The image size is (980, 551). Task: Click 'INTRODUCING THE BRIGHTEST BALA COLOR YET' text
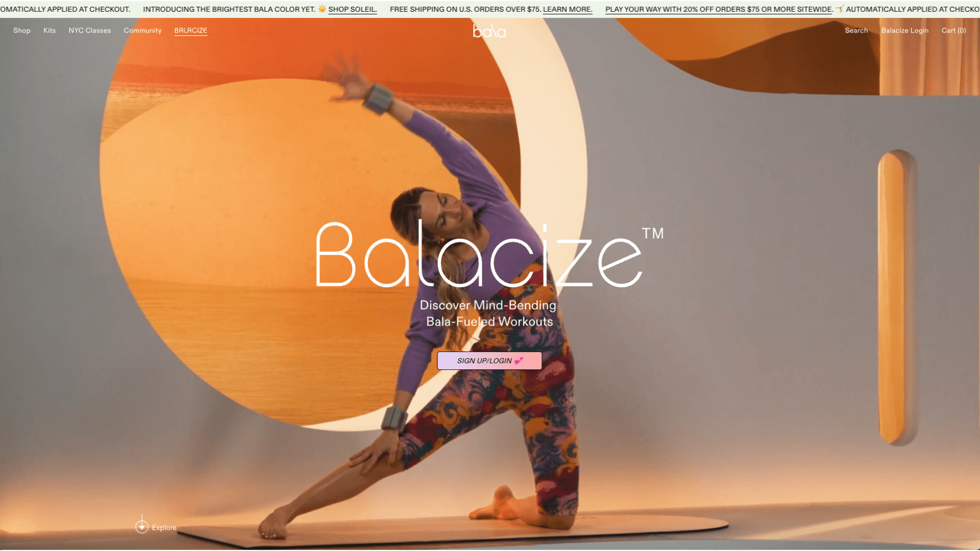[229, 9]
